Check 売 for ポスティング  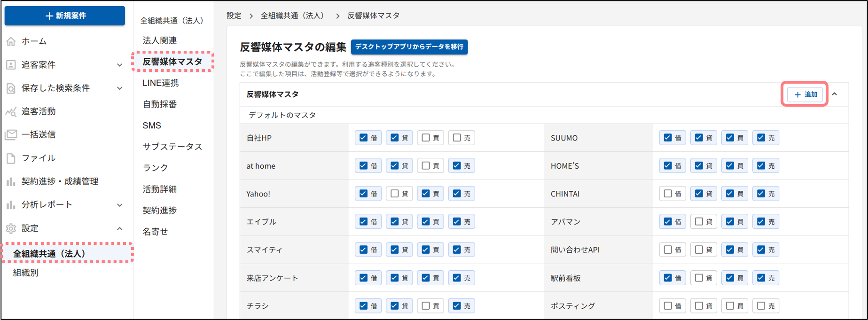click(x=761, y=305)
